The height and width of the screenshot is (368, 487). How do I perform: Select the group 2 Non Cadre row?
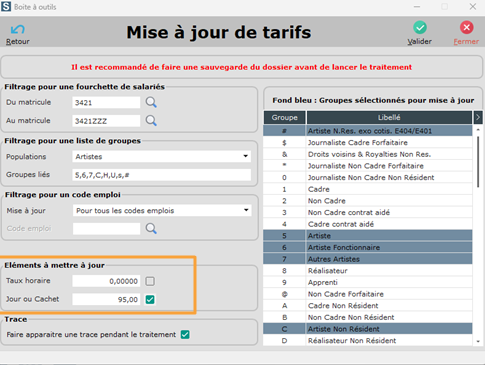(x=368, y=201)
